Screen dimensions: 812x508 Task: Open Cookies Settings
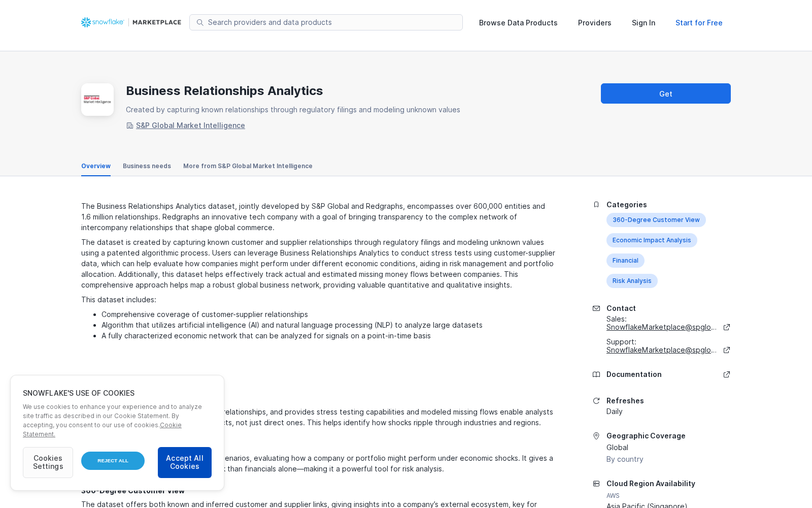(x=48, y=462)
